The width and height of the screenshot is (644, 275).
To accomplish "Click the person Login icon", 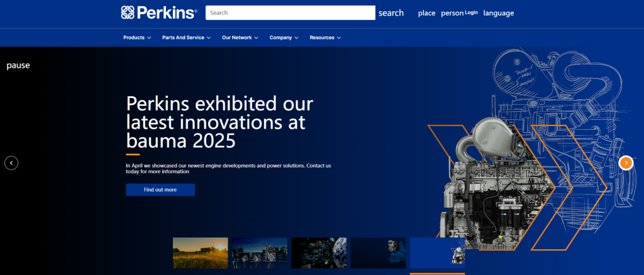I will click(459, 13).
